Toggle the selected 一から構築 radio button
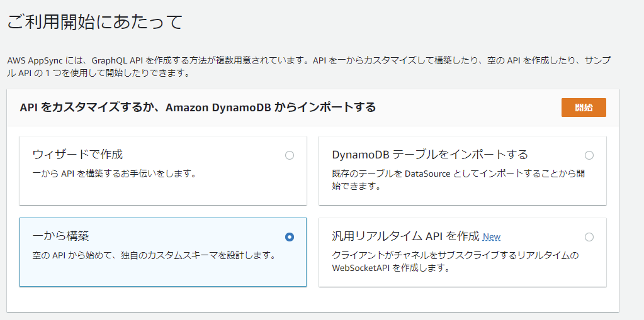Image resolution: width=644 pixels, height=320 pixels. click(290, 237)
